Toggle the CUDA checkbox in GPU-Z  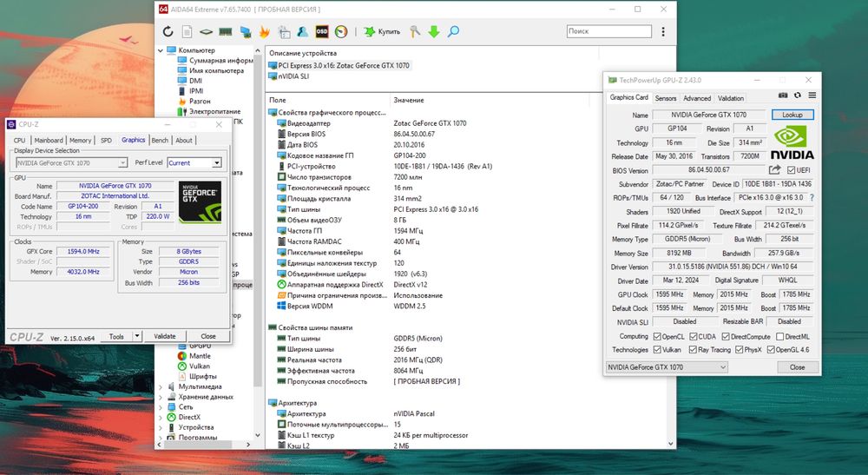click(x=693, y=337)
